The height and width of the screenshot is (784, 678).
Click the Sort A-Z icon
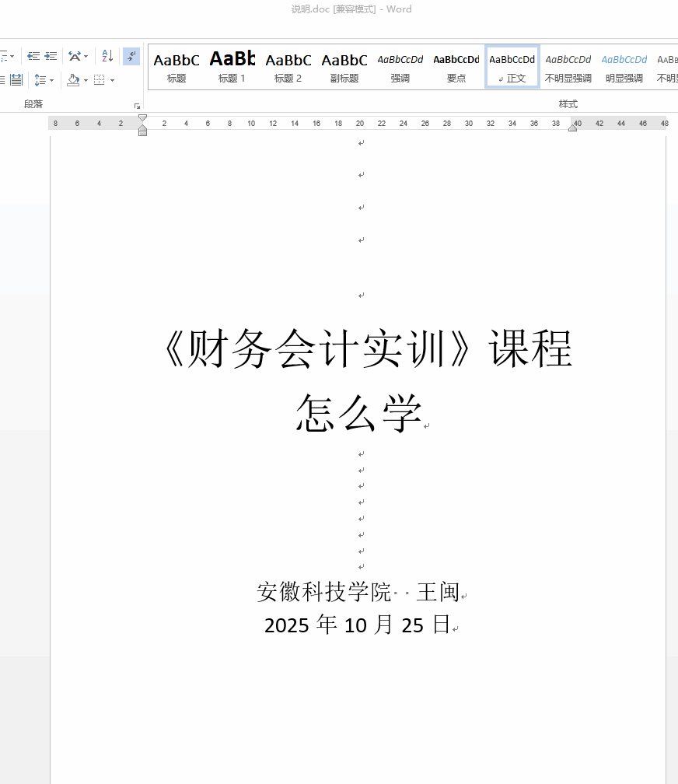tap(107, 56)
